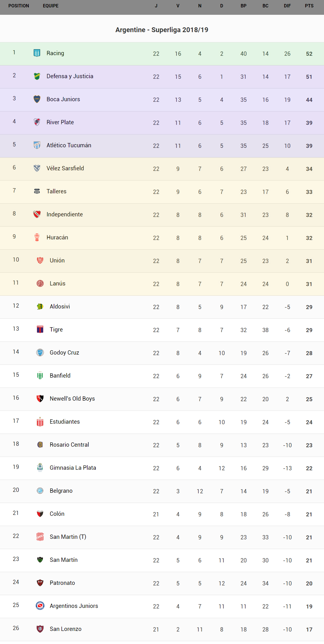Click the DIF column header
324x644 pixels.
[287, 6]
